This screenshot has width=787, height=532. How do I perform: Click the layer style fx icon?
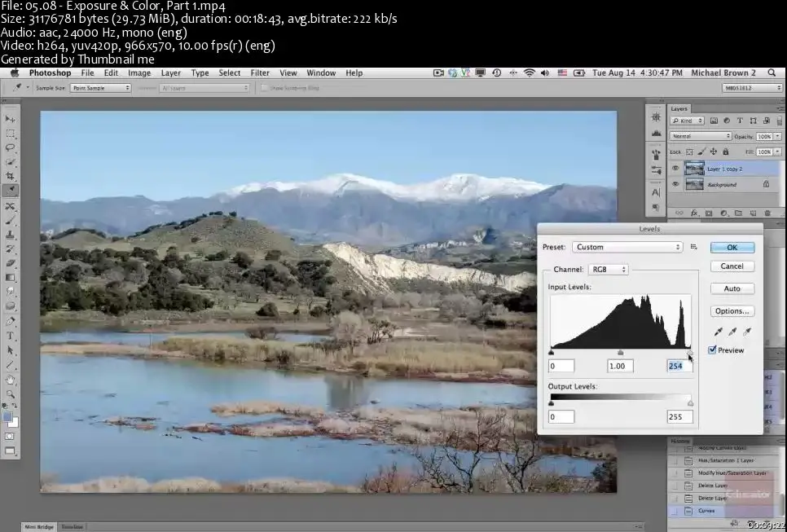[693, 213]
